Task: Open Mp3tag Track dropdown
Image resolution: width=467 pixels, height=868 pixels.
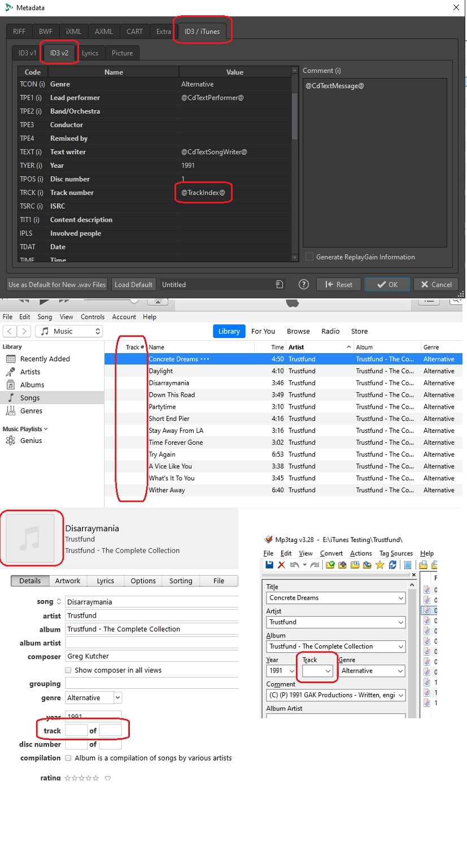Action: pos(328,671)
